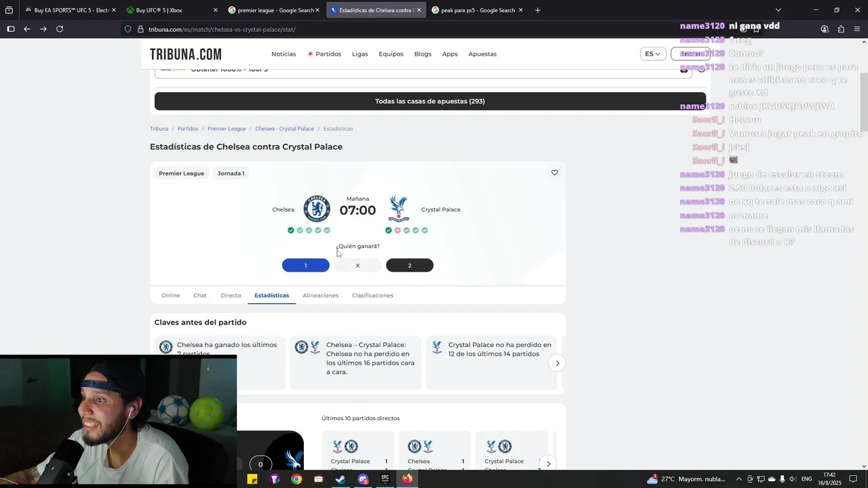Open the extensions puzzle icon
This screenshot has height=488, width=868.
click(841, 29)
